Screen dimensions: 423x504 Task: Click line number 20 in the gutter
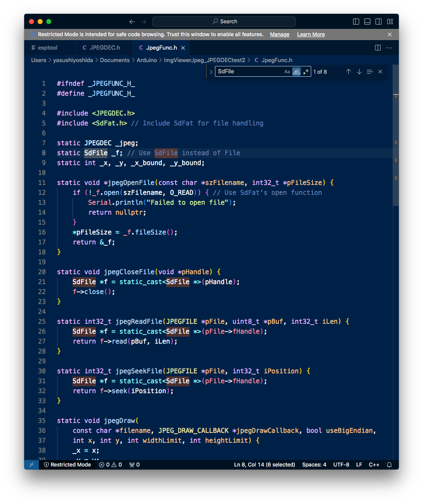(42, 272)
